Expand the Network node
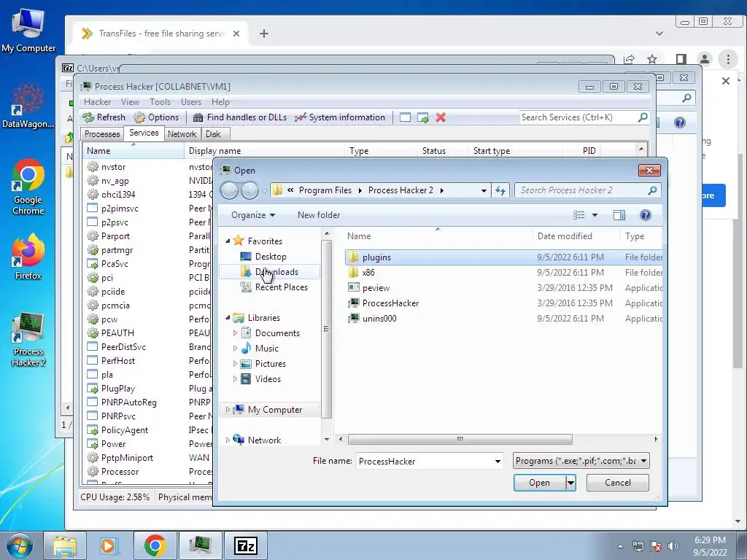Viewport: 747px width, 560px height. tap(228, 440)
